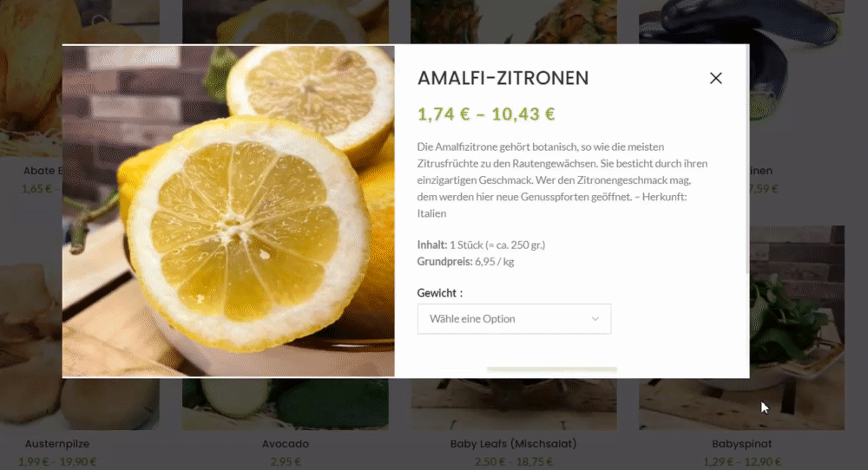Click the large lemon product image
The width and height of the screenshot is (868, 470).
[x=228, y=212]
